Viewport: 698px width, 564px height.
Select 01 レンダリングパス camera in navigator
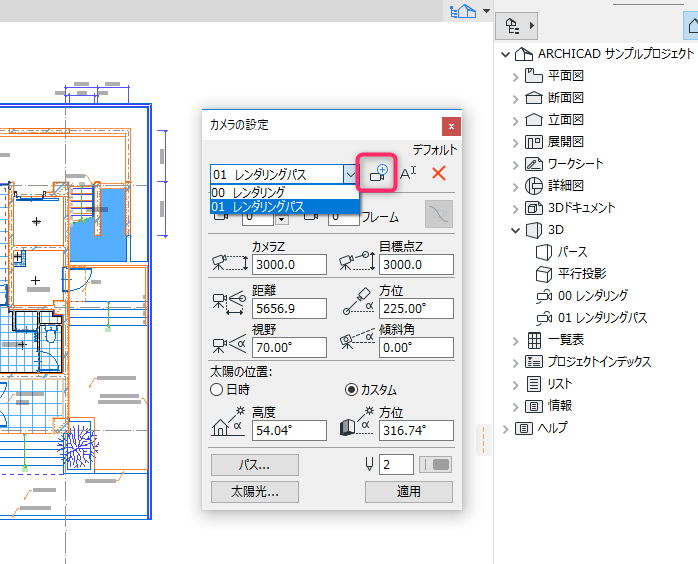click(x=602, y=318)
